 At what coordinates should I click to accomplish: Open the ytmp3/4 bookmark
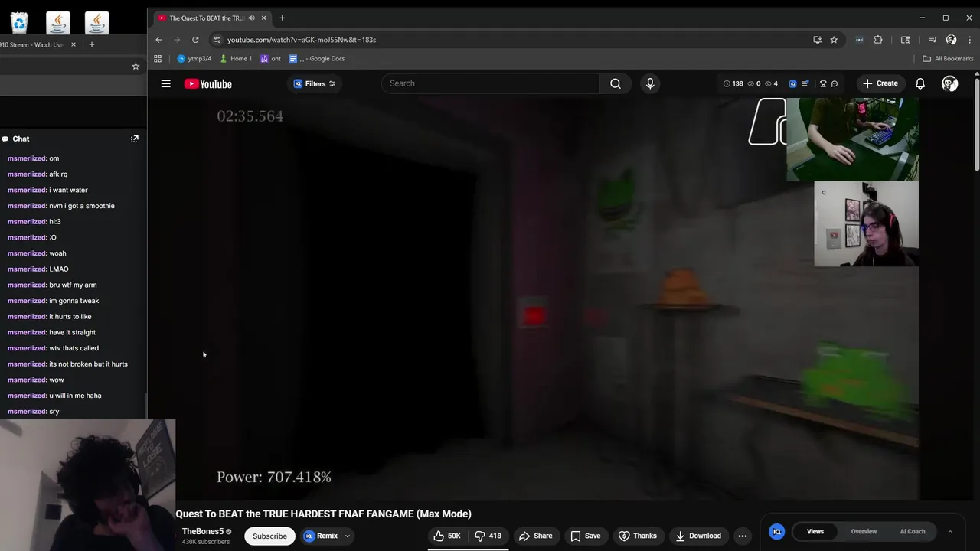pyautogui.click(x=194, y=58)
